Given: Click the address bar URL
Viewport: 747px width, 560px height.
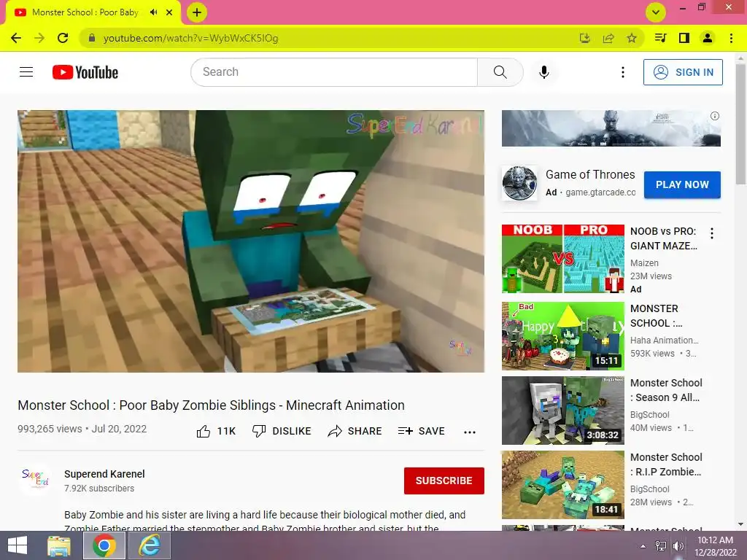Looking at the screenshot, I should (190, 38).
